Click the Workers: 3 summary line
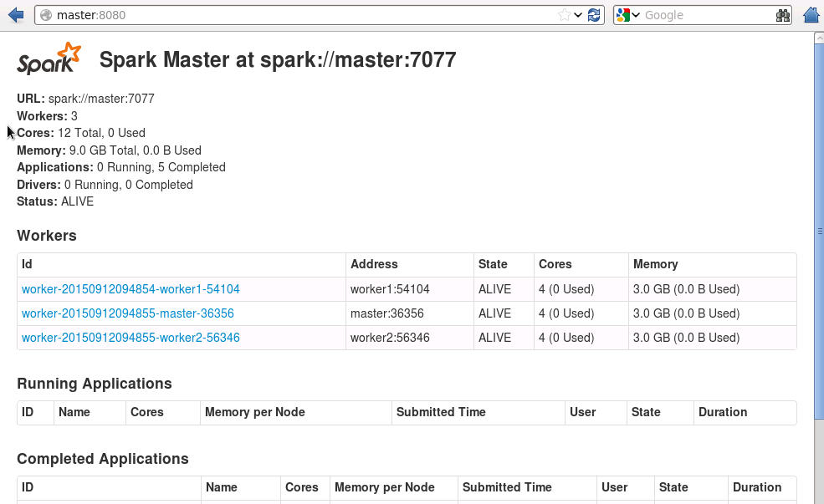 point(48,116)
